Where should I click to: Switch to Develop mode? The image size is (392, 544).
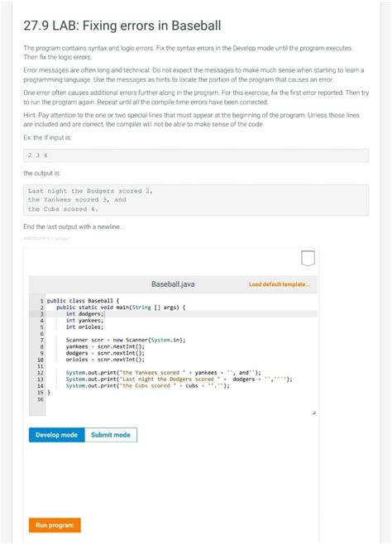pos(56,435)
